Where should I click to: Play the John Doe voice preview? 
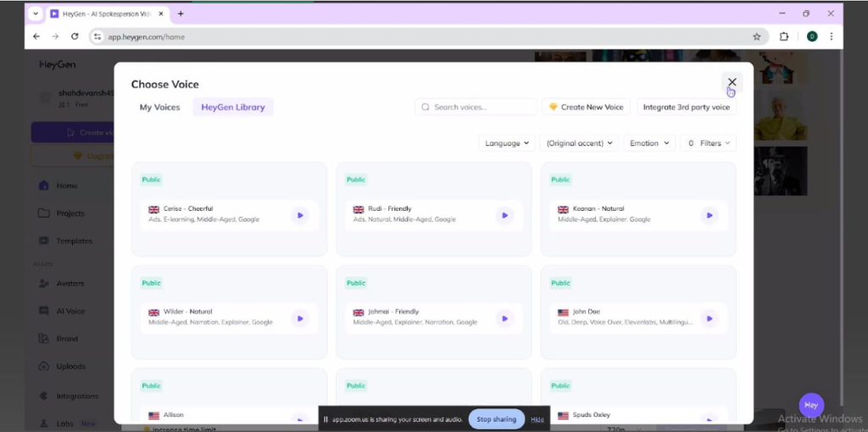coord(709,318)
